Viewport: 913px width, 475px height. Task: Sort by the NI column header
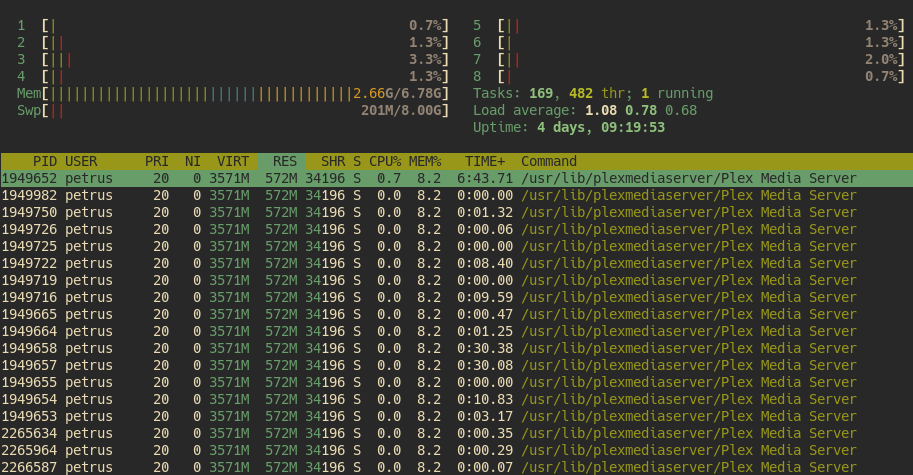193,161
